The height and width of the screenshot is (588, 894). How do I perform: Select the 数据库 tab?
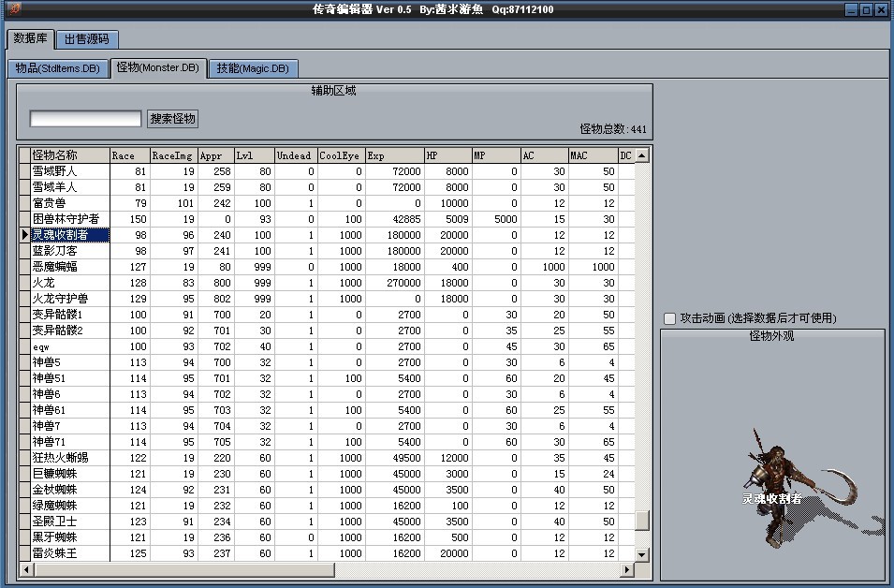pos(31,39)
